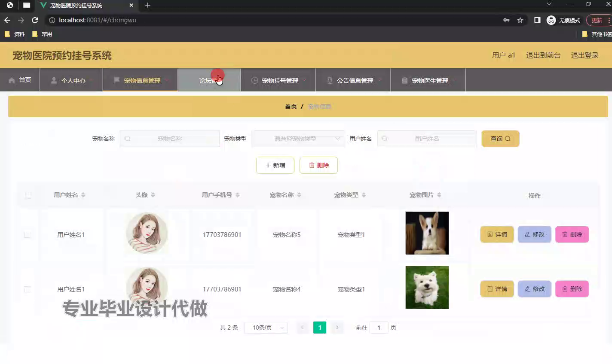Open 详情 for 宠物名称4 row
612x364 pixels.
[x=497, y=289]
